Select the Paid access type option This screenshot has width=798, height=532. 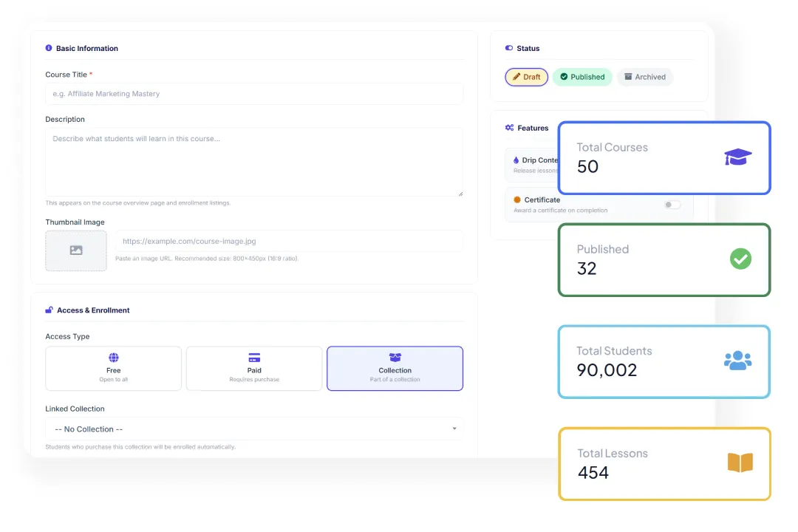coord(254,368)
